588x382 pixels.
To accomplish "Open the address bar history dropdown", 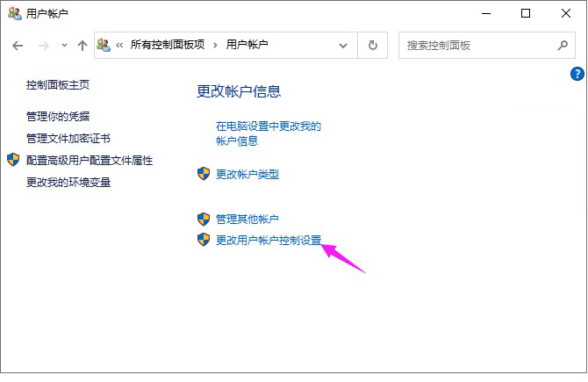I will tap(343, 46).
